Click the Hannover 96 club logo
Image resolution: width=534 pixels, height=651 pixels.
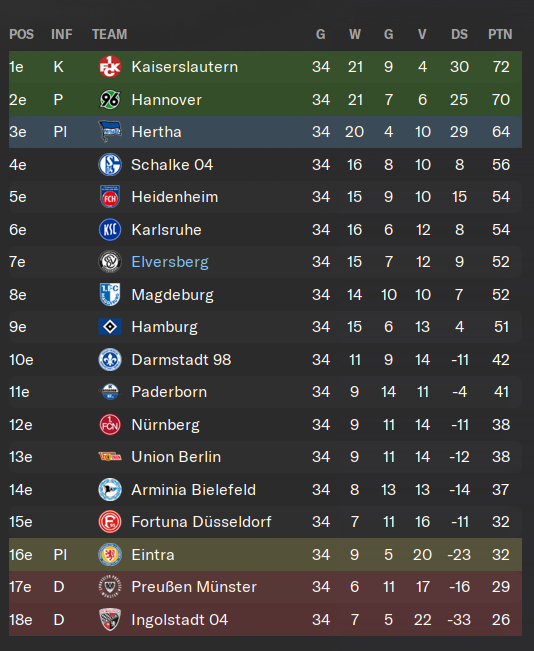click(110, 100)
